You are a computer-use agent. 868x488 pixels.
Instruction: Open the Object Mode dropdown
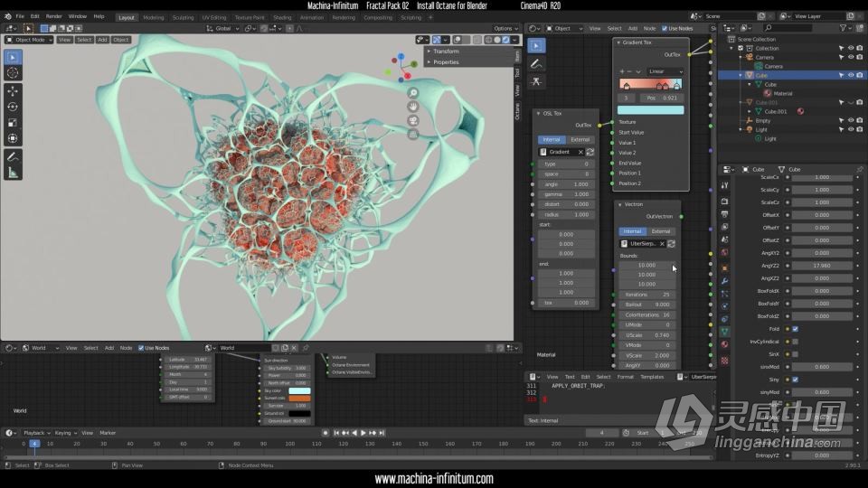[x=29, y=40]
